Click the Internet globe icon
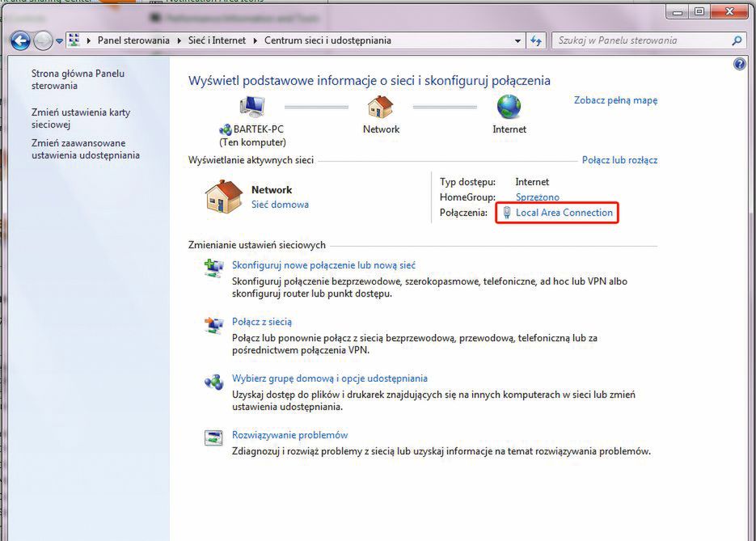Viewport: 756px width, 541px height. click(x=509, y=107)
